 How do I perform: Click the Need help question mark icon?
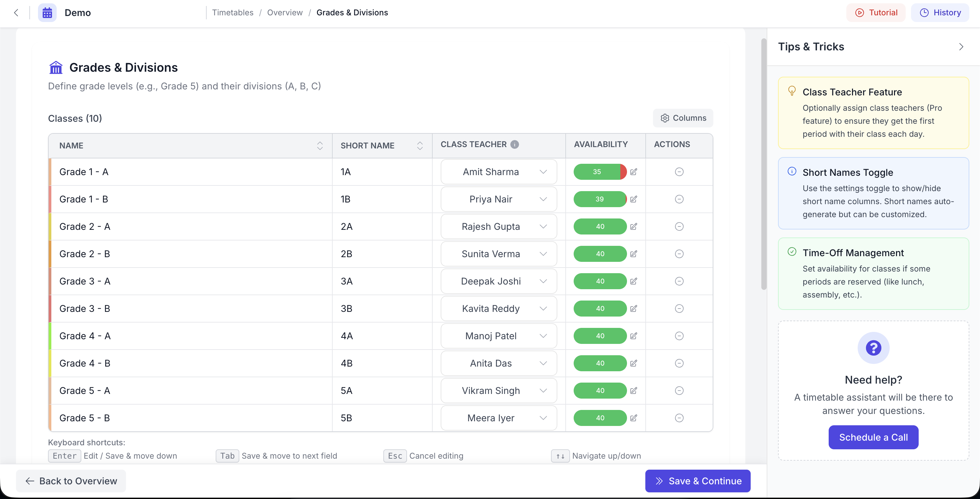pyautogui.click(x=873, y=348)
